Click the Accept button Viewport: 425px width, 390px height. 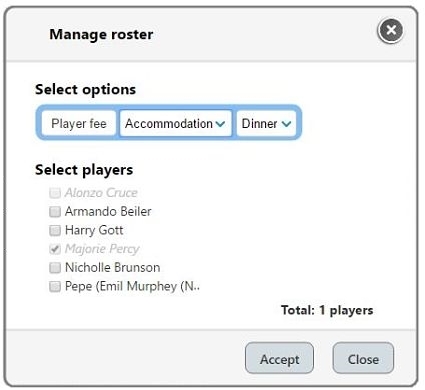pyautogui.click(x=279, y=358)
